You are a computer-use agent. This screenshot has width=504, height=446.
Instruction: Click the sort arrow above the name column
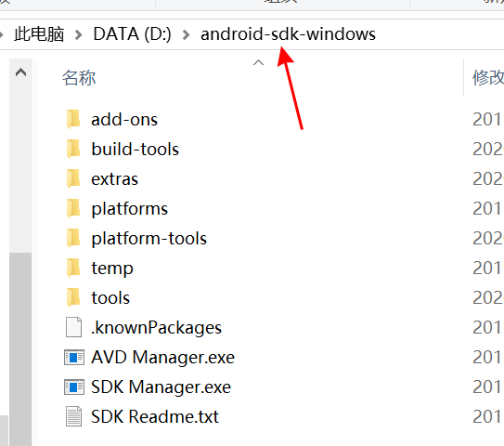tap(258, 62)
